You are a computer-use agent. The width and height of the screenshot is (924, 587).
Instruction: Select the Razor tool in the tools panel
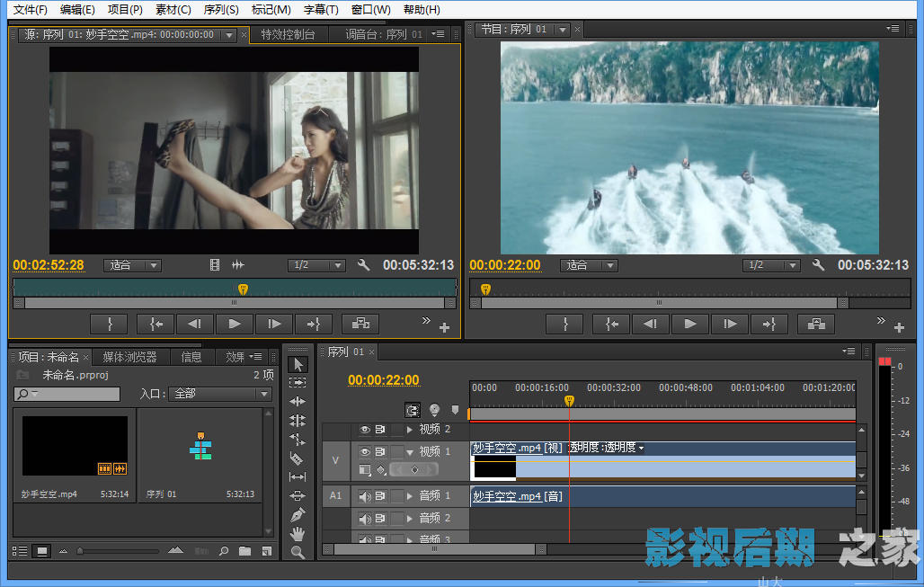click(298, 458)
